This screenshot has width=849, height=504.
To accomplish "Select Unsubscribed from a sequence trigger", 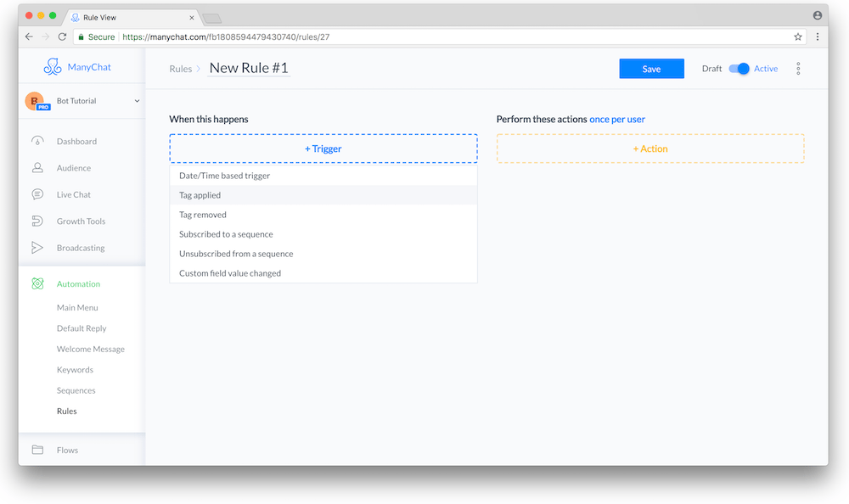I will coord(323,254).
